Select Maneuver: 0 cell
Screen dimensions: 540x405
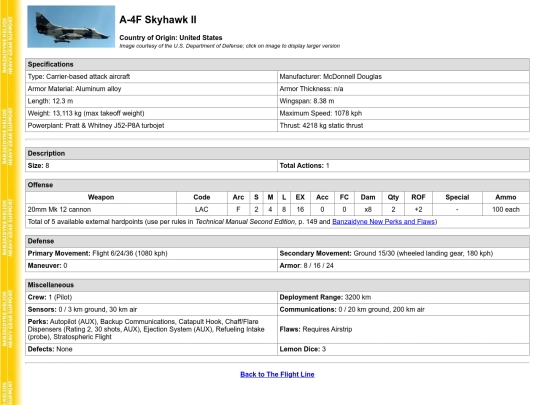[151, 266]
